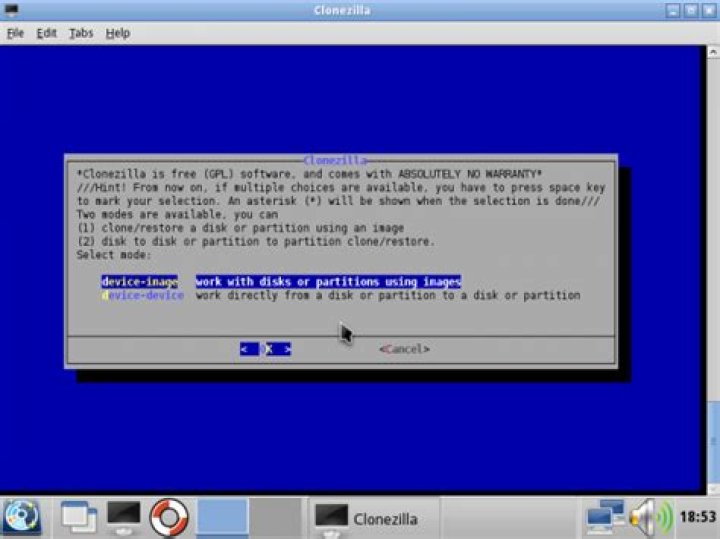Open the File menu
The height and width of the screenshot is (539, 720).
[x=15, y=33]
